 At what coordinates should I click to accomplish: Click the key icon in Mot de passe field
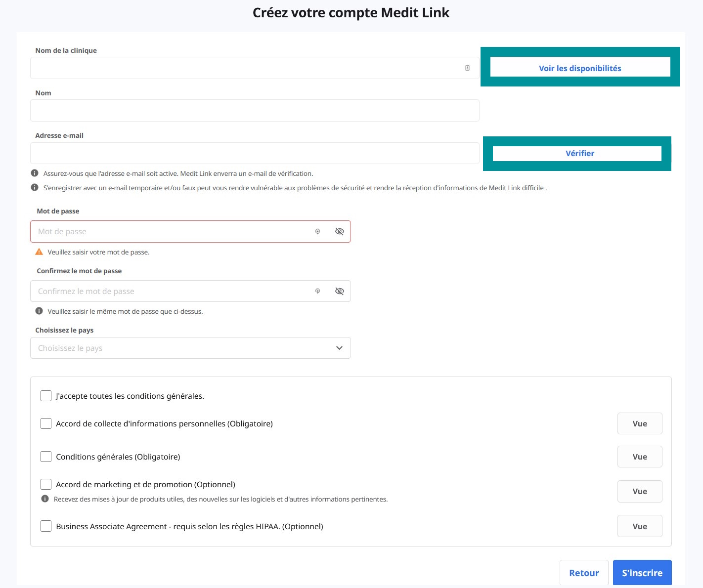pyautogui.click(x=317, y=231)
